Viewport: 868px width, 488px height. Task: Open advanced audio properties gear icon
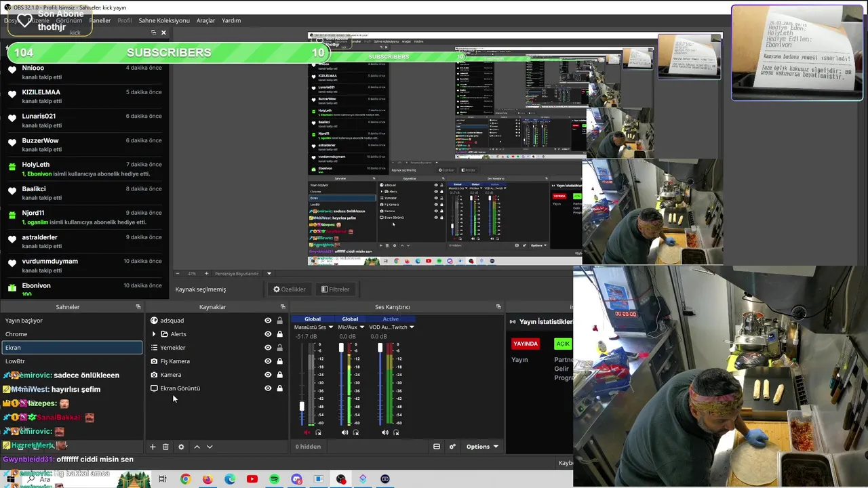pos(452,447)
